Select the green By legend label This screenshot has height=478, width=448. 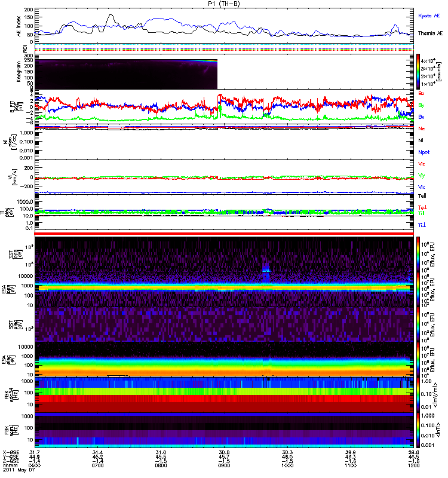click(x=421, y=105)
